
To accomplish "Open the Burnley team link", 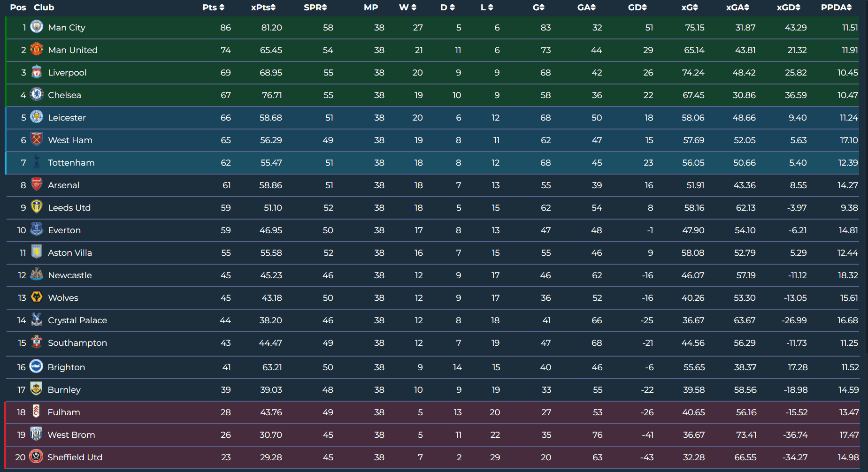I will [x=64, y=390].
